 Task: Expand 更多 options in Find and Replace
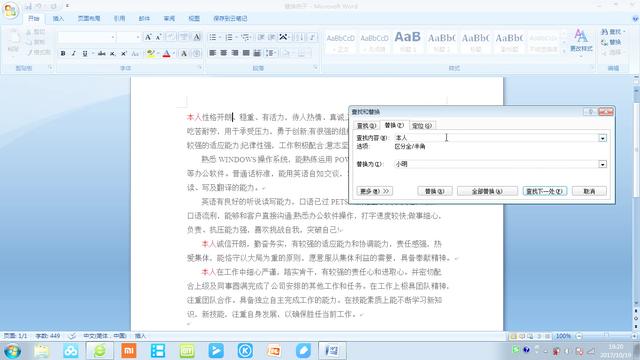[x=374, y=191]
